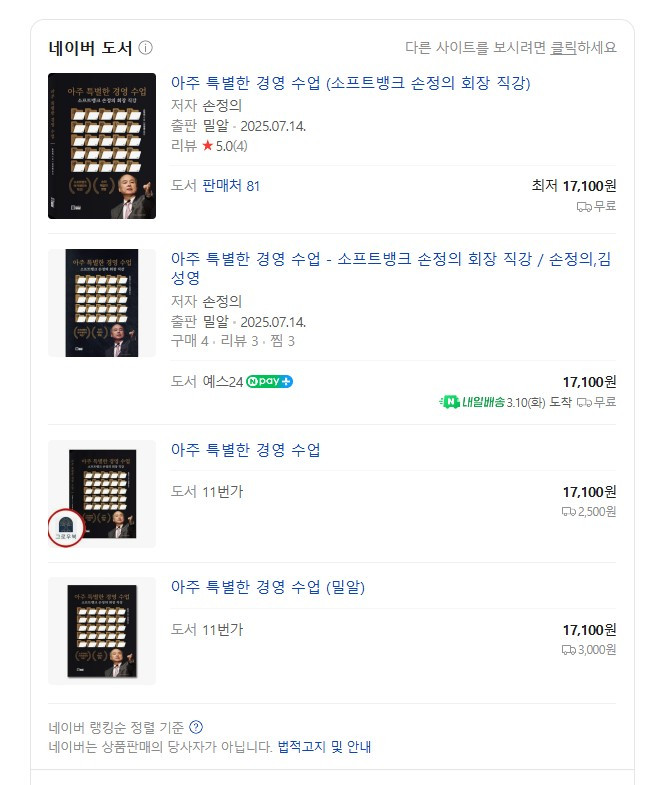Click the 네이버 도서 section heading
The image size is (655, 785).
[x=90, y=48]
